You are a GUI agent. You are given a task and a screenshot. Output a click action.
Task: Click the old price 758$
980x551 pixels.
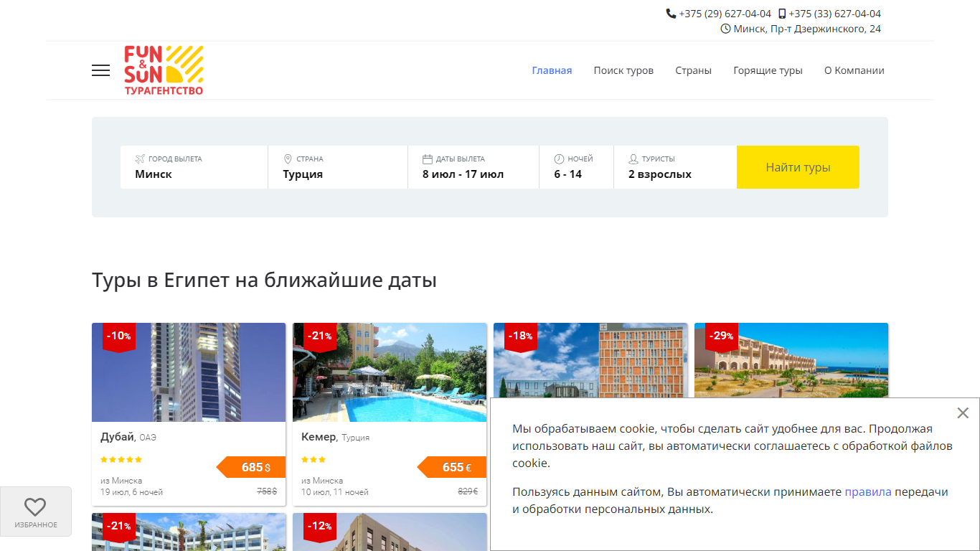point(267,491)
